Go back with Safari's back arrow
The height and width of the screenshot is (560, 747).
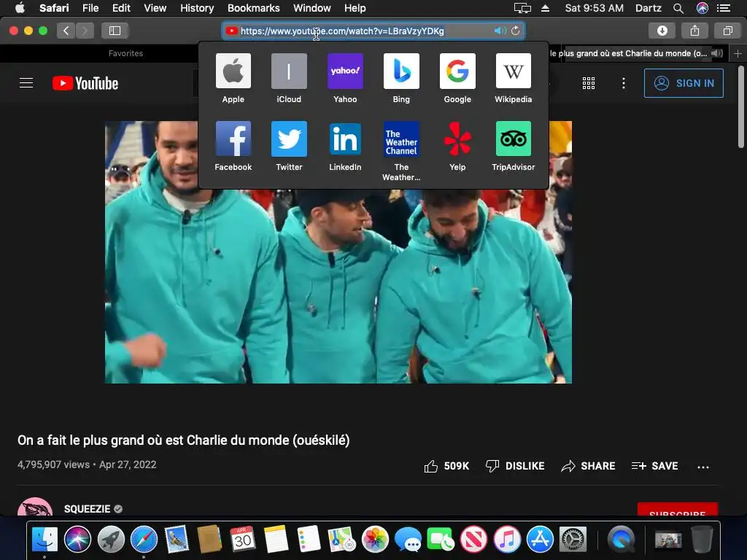(x=66, y=31)
